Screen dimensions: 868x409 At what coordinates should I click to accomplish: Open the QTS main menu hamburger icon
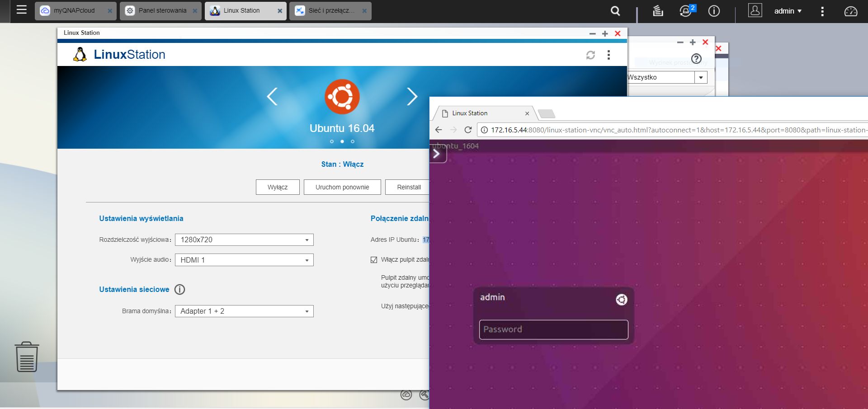click(x=21, y=10)
